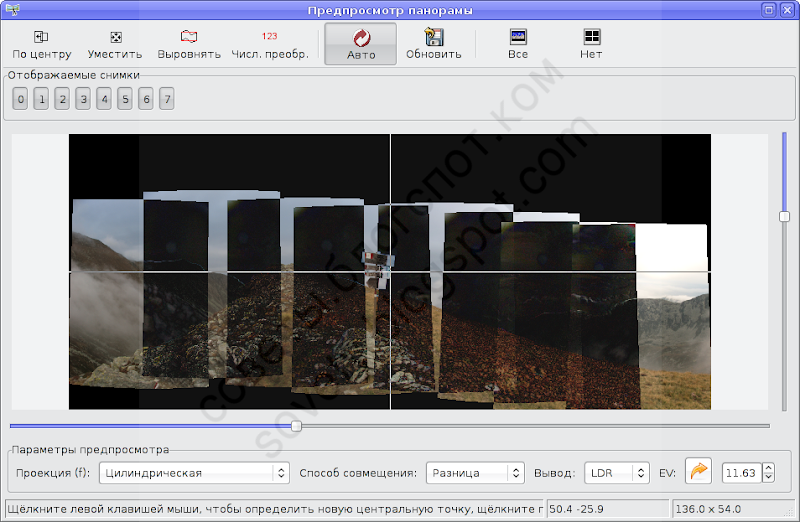Click the panorama preview image center
The height and width of the screenshot is (522, 800).
pyautogui.click(x=390, y=272)
